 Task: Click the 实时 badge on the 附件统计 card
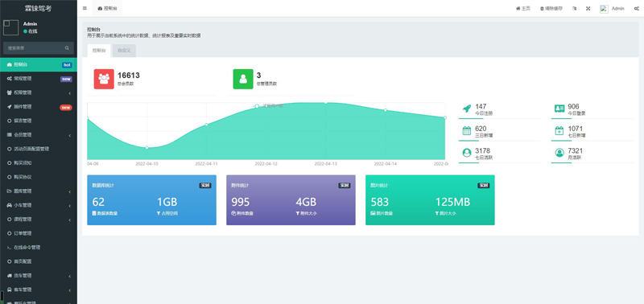(x=345, y=186)
